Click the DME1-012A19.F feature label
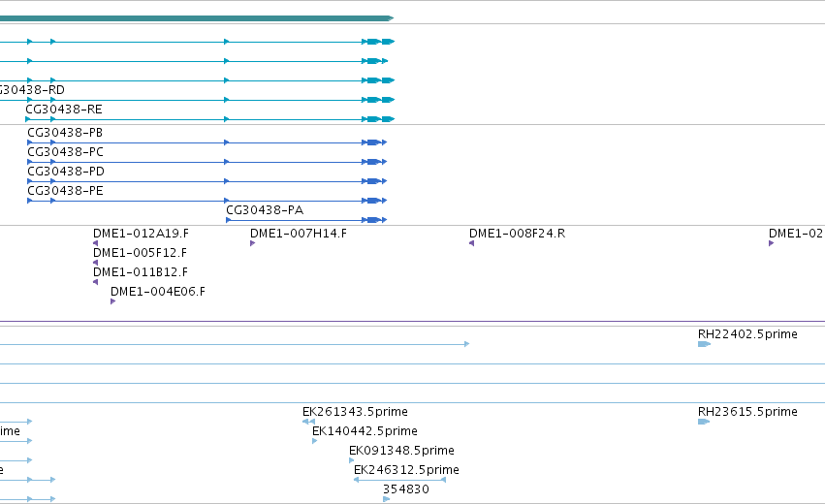The height and width of the screenshot is (504, 825). [x=141, y=234]
